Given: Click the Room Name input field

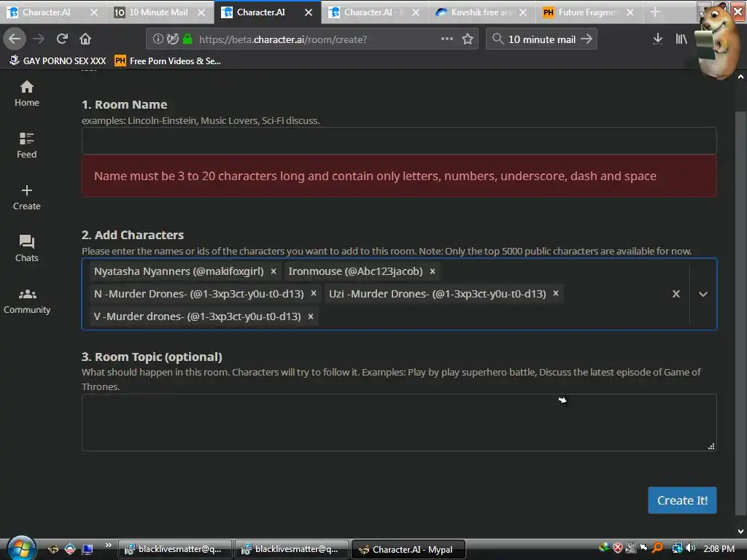Looking at the screenshot, I should tap(399, 141).
